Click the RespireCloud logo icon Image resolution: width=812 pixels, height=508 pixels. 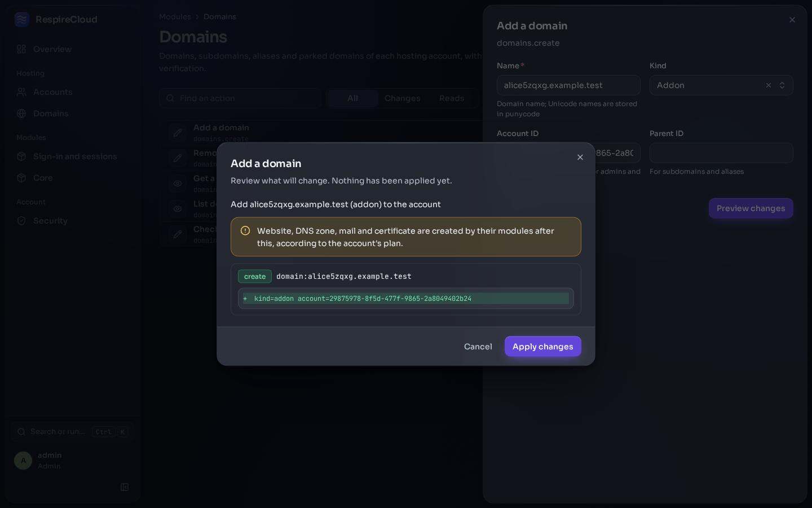pos(22,20)
